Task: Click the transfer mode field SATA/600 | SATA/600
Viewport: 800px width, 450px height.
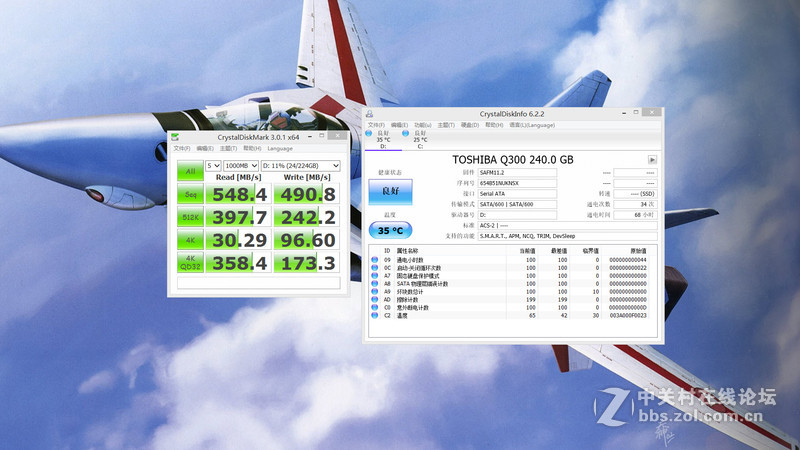Action: click(x=517, y=204)
